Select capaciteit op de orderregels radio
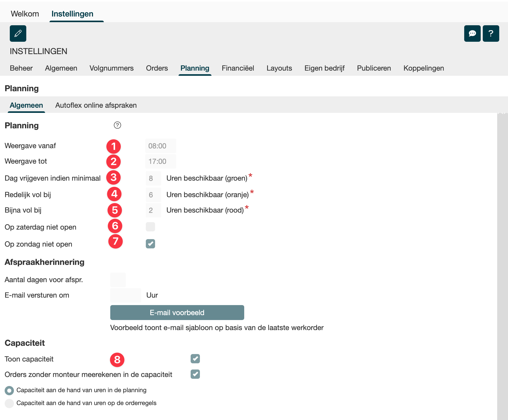 click(x=9, y=403)
